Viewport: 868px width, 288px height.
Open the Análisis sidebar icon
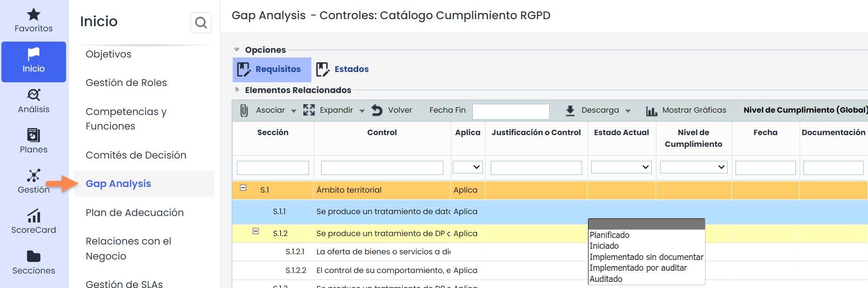33,95
